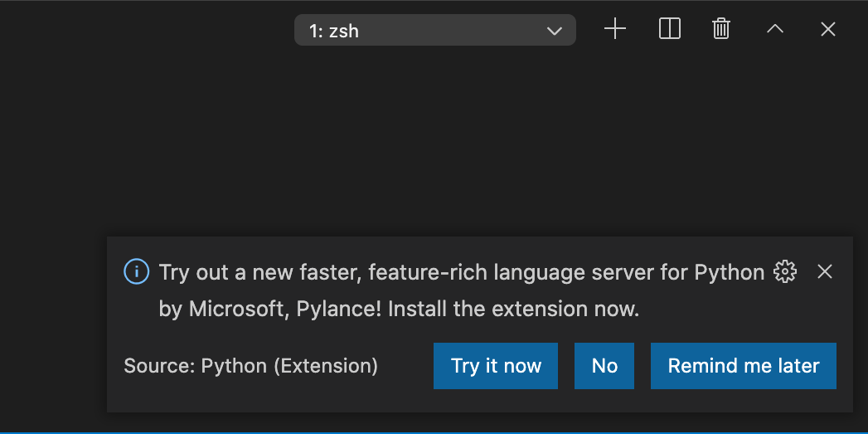
Task: Click the word 'Pylance!' in the message
Action: (341, 310)
